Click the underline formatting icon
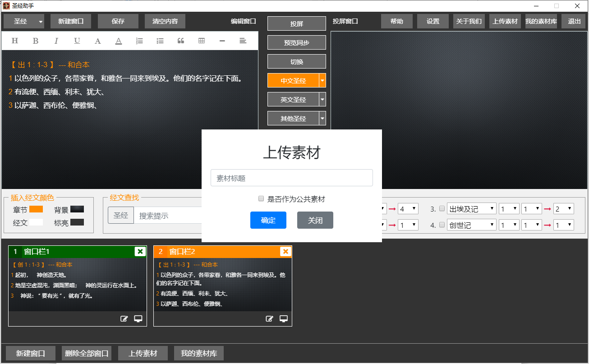This screenshot has width=589, height=364. (x=77, y=41)
